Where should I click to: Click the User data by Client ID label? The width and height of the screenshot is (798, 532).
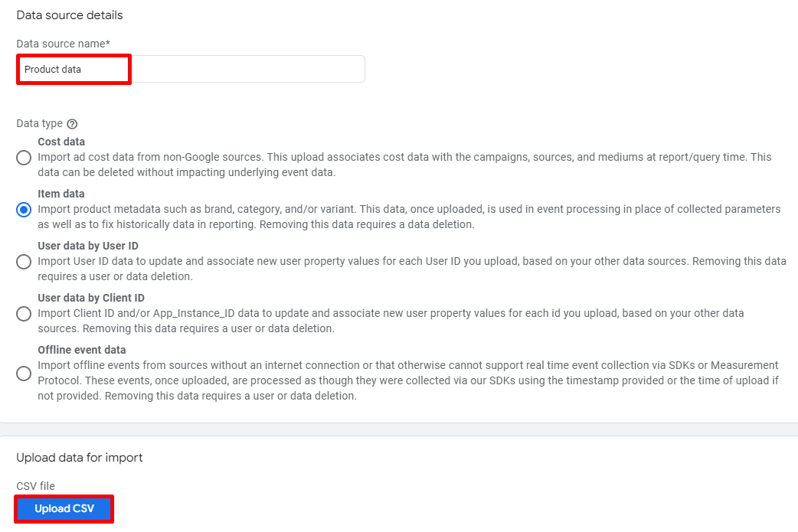(x=91, y=298)
